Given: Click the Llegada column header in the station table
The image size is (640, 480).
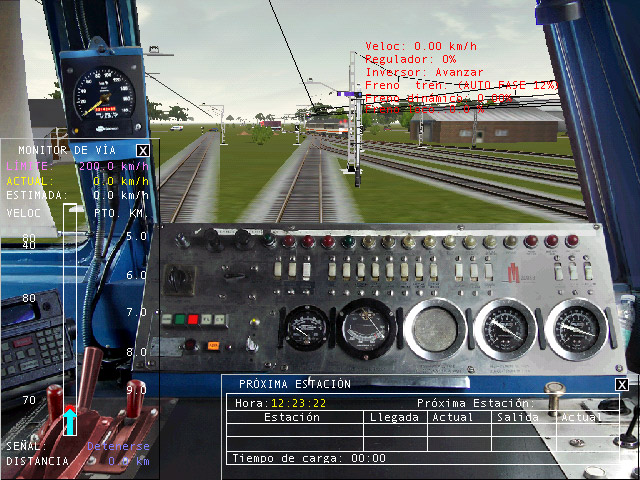Looking at the screenshot, I should (x=393, y=417).
